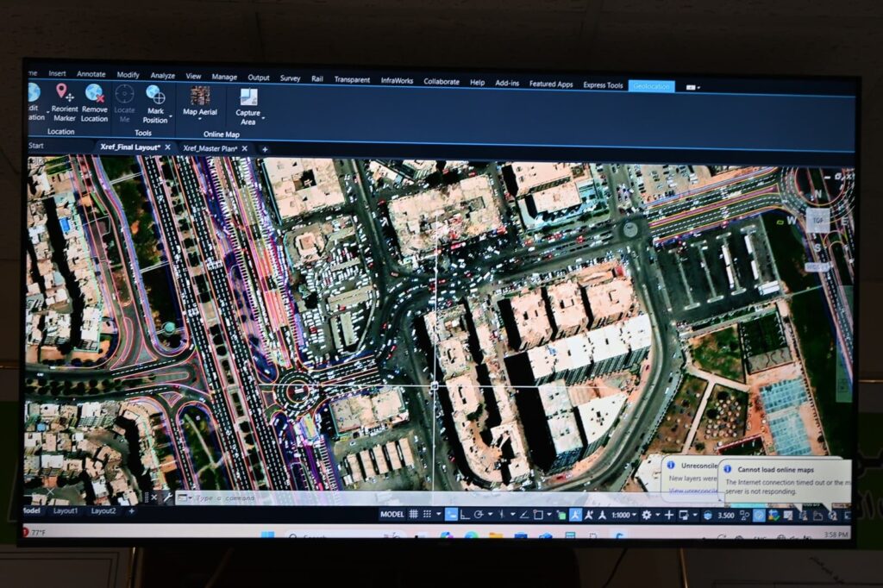This screenshot has height=588, width=883.
Task: Toggle the MODEL space button
Action: (391, 515)
